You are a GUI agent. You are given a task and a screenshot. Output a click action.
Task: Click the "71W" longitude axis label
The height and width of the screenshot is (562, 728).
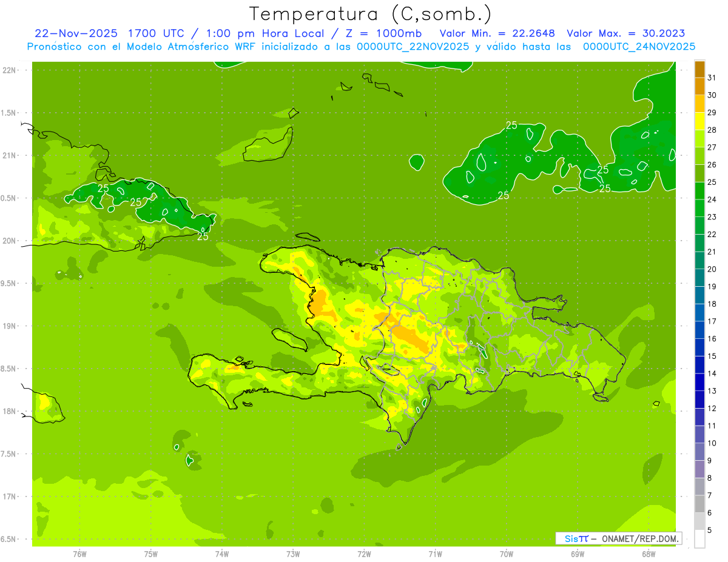[435, 555]
